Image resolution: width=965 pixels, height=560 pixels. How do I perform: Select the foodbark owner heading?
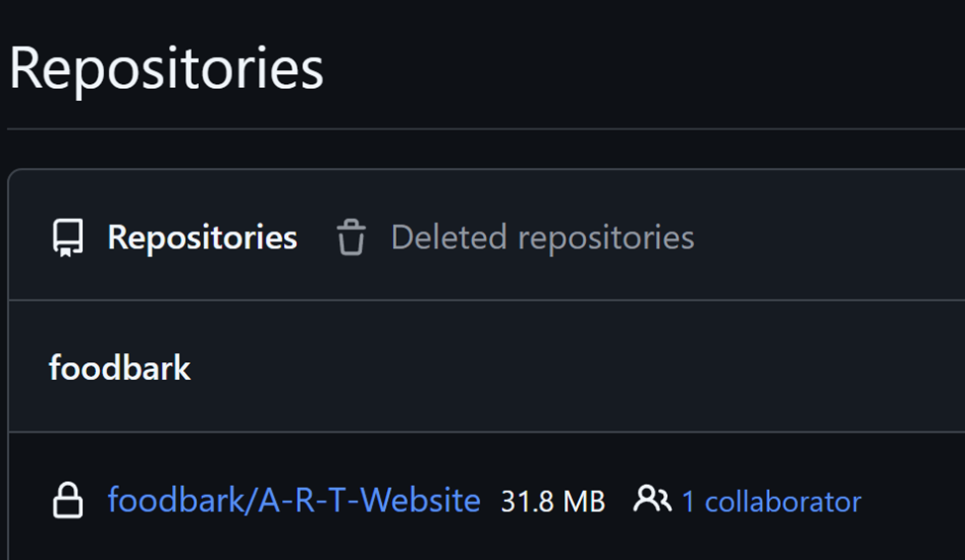tap(120, 368)
